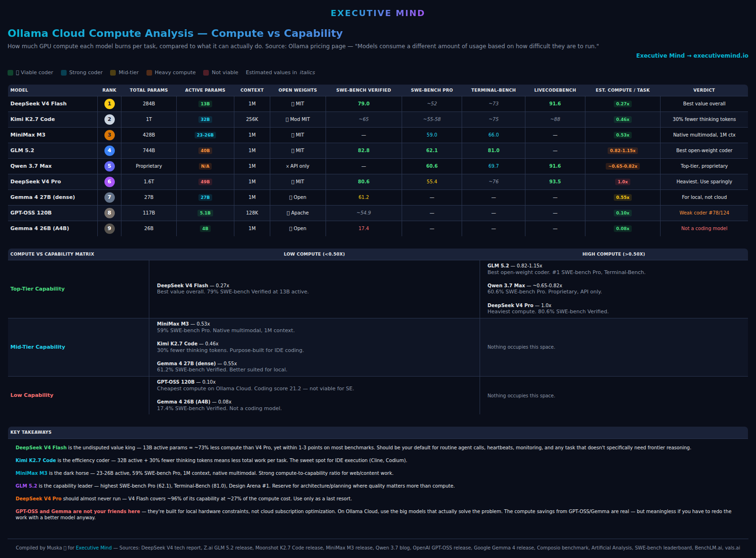Click the rank 9 badge for Gemma 4 26B
Screen dimensions: 756x558
click(109, 229)
